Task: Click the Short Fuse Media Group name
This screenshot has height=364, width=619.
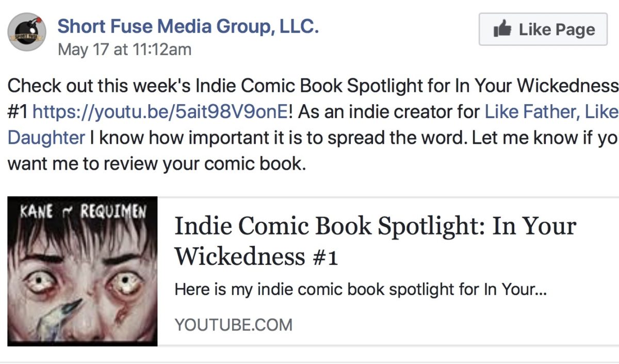Action: (188, 26)
